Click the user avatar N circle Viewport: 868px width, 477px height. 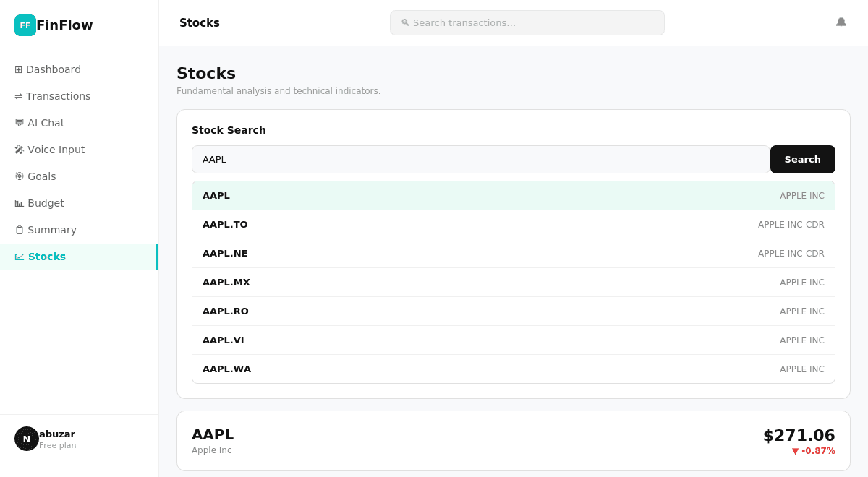[27, 439]
